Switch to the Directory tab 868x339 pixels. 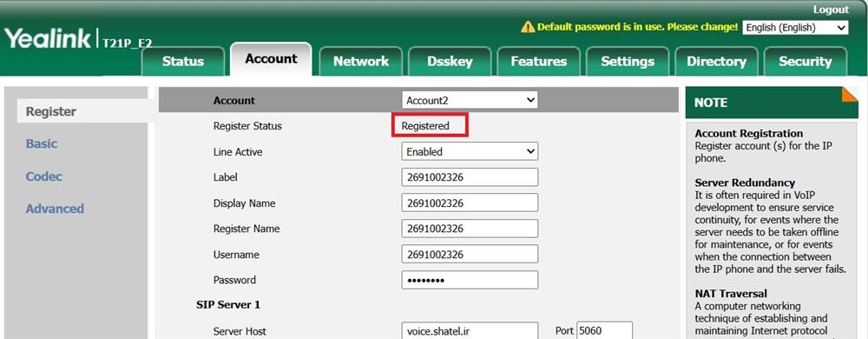[x=716, y=62]
